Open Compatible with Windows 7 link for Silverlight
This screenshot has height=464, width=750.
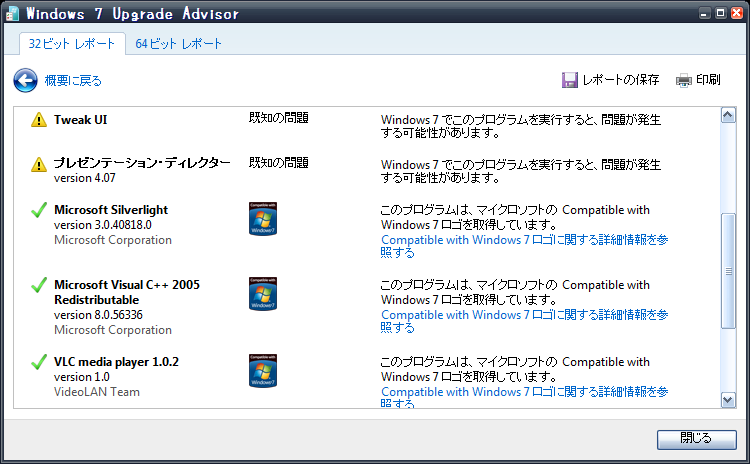click(x=524, y=246)
